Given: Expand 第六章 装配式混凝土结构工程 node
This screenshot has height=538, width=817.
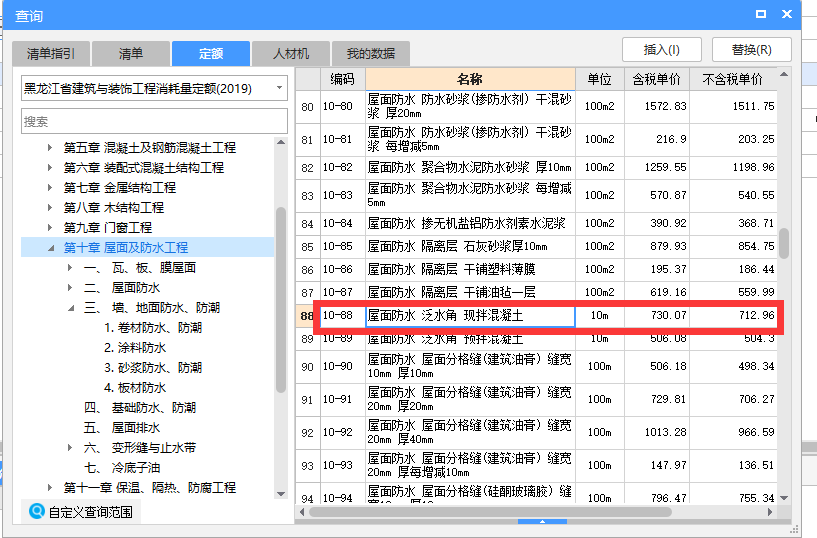Looking at the screenshot, I should click(49, 167).
